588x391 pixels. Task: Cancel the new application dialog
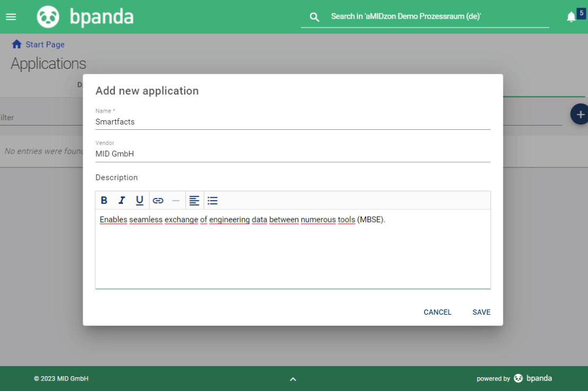(437, 312)
